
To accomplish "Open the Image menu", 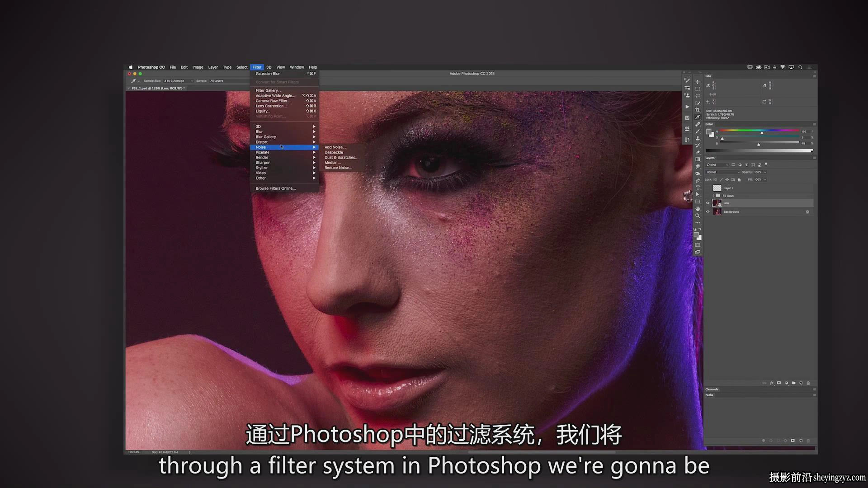I will pyautogui.click(x=198, y=67).
